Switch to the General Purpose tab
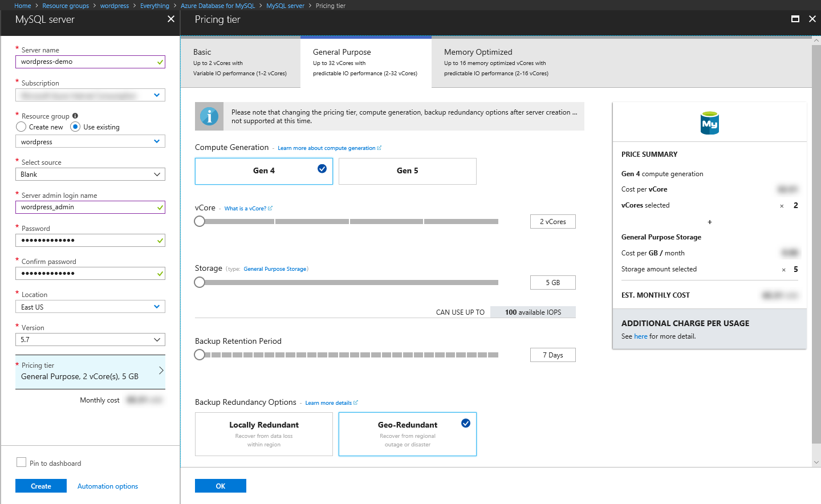Viewport: 821px width, 504px height. (366, 62)
